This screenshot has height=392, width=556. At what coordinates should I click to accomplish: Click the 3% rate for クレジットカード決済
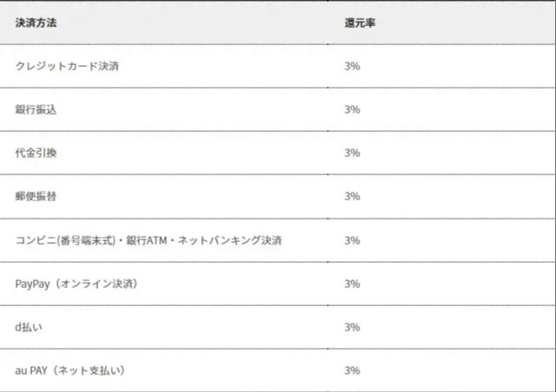(352, 66)
